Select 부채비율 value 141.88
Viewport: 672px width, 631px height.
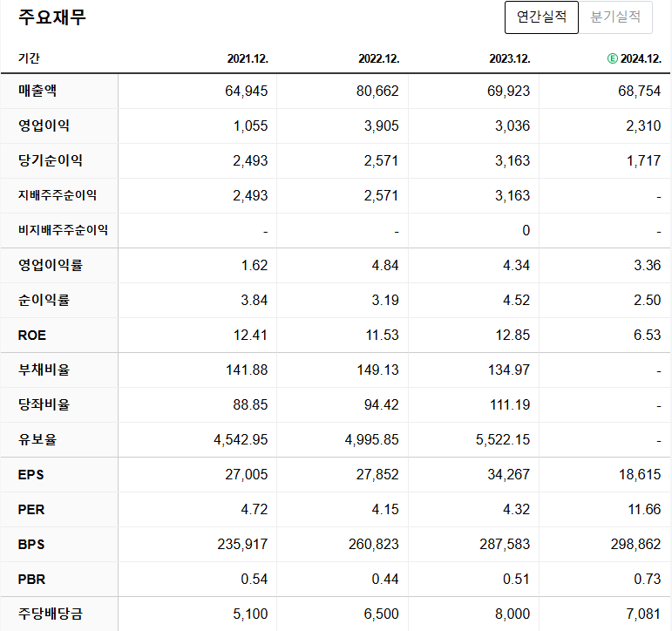click(x=247, y=370)
